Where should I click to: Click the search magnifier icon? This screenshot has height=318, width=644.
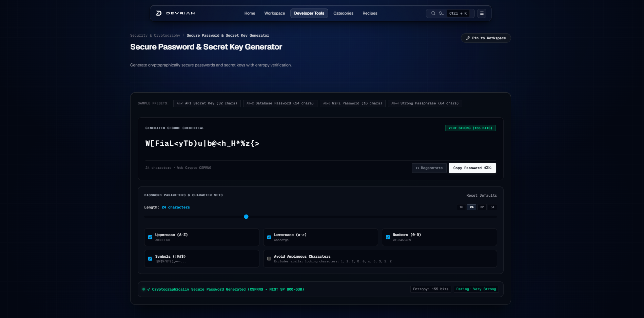[x=433, y=13]
